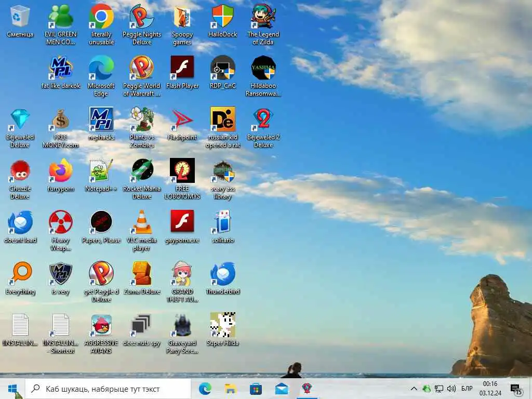Select first IINSTALLIN... text file
532x399 pixels.
[x=20, y=330]
